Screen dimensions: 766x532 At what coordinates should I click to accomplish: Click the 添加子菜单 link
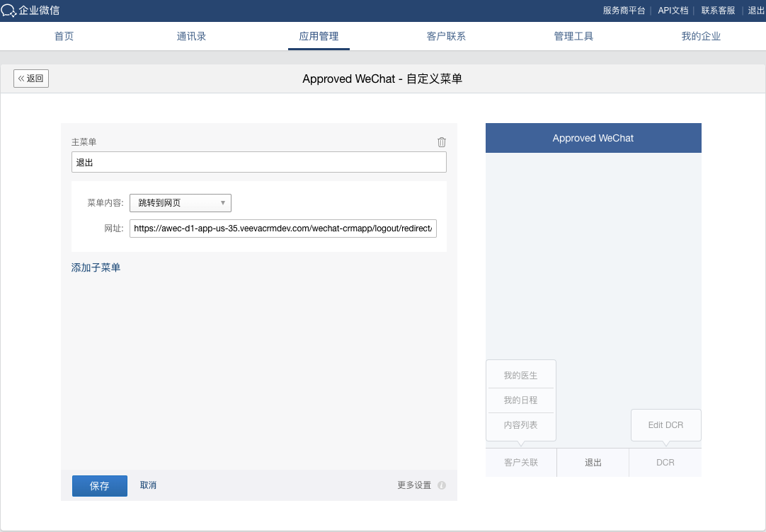96,267
